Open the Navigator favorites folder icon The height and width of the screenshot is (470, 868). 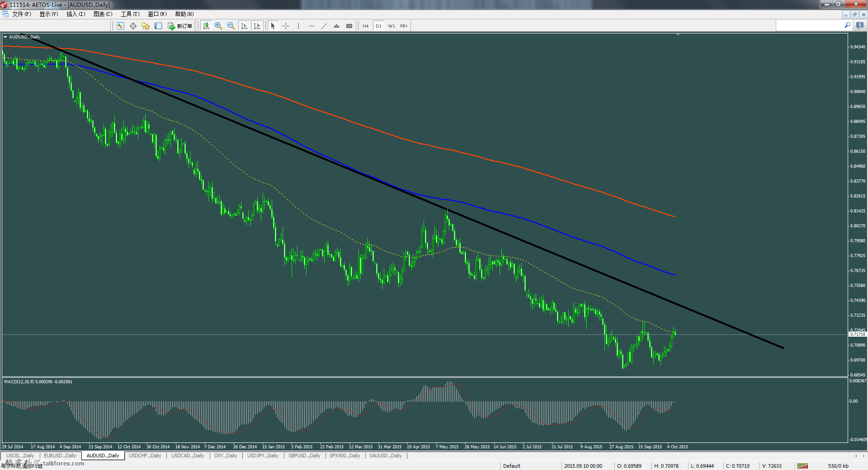tap(146, 26)
